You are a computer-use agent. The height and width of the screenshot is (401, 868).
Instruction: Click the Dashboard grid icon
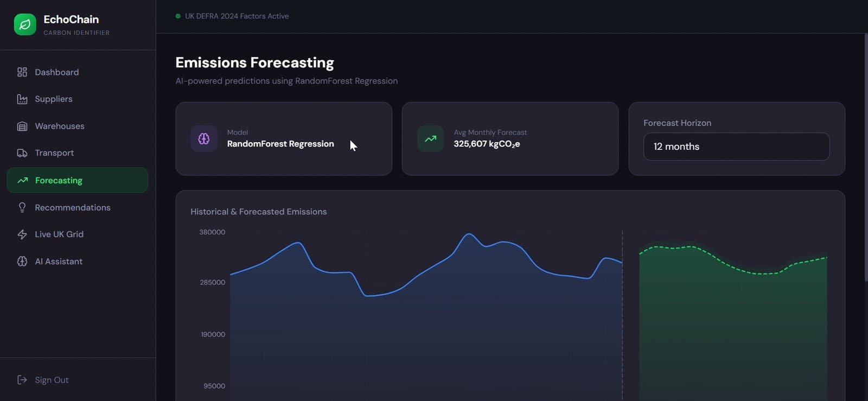pyautogui.click(x=22, y=72)
